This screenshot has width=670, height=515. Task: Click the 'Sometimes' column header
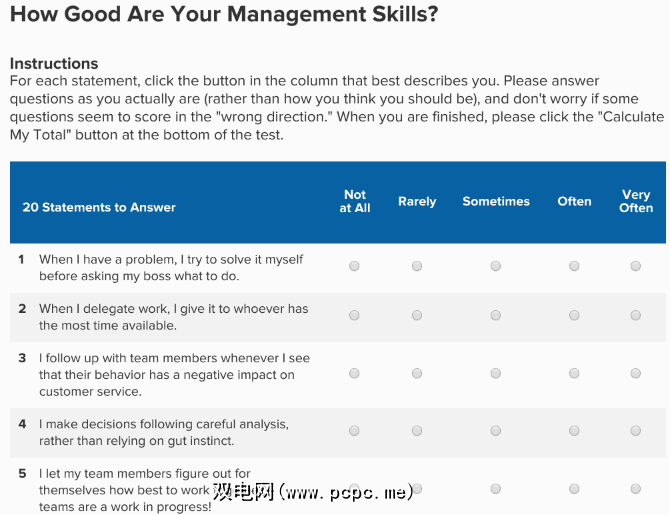pos(496,201)
